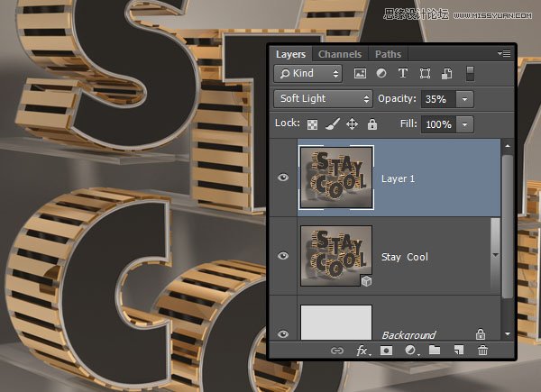Select the Layers tab
541x392 pixels.
(290, 54)
